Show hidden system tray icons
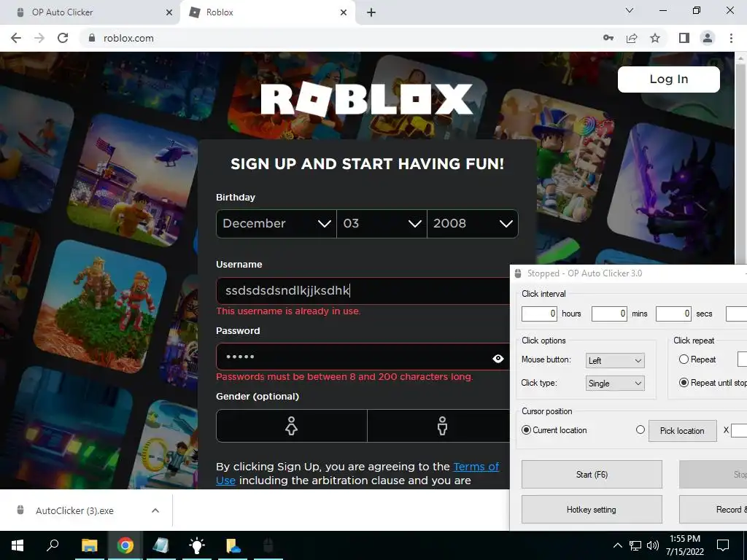Viewport: 747px width, 560px height. point(617,545)
